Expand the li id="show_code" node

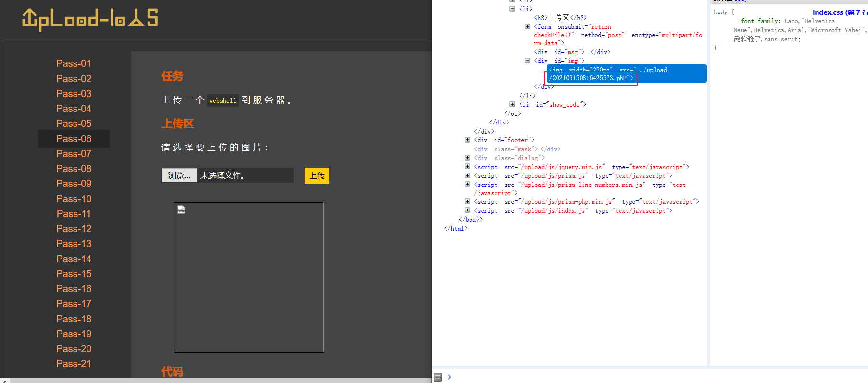[512, 104]
